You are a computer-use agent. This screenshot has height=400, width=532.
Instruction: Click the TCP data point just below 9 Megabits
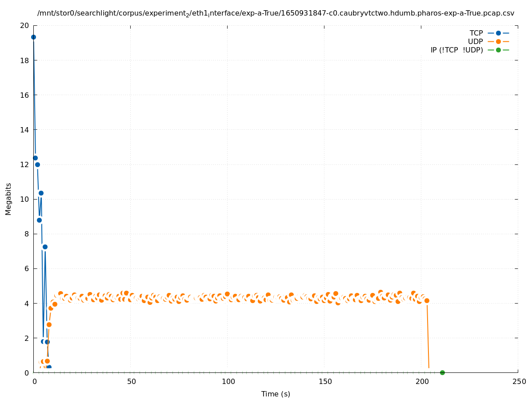point(39,220)
